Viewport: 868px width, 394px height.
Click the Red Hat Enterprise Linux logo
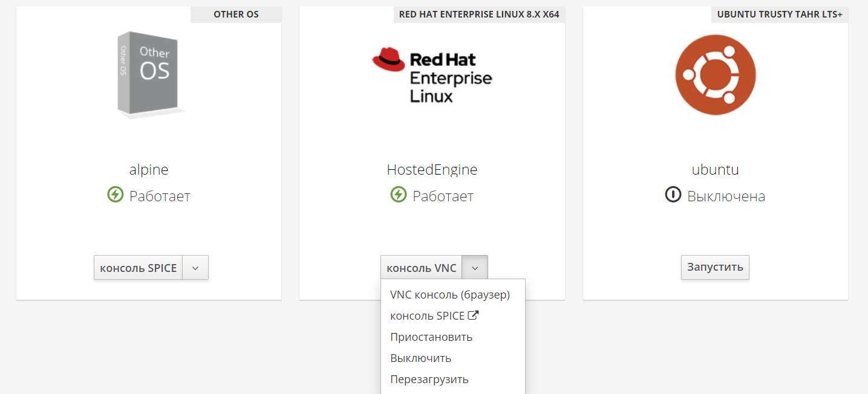[x=432, y=75]
